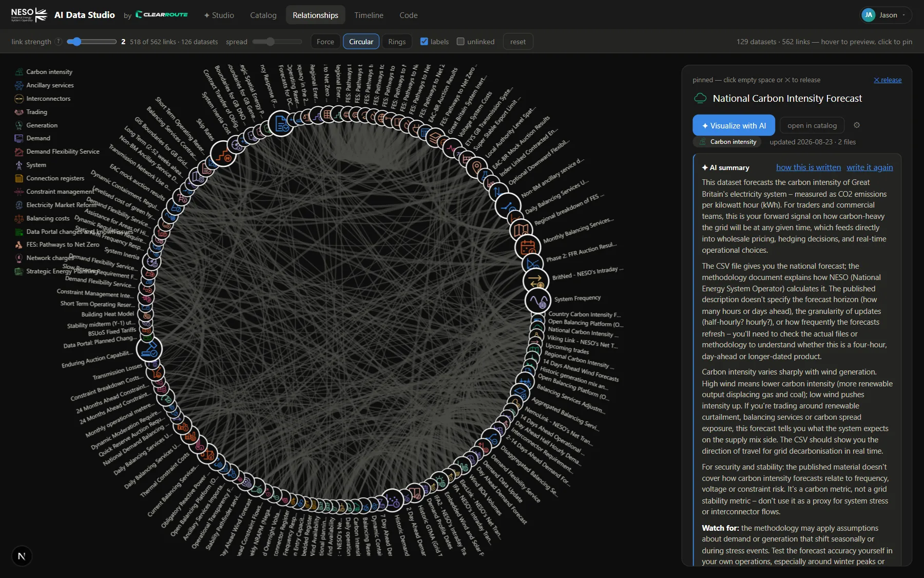Click the Trading legend icon

click(19, 112)
